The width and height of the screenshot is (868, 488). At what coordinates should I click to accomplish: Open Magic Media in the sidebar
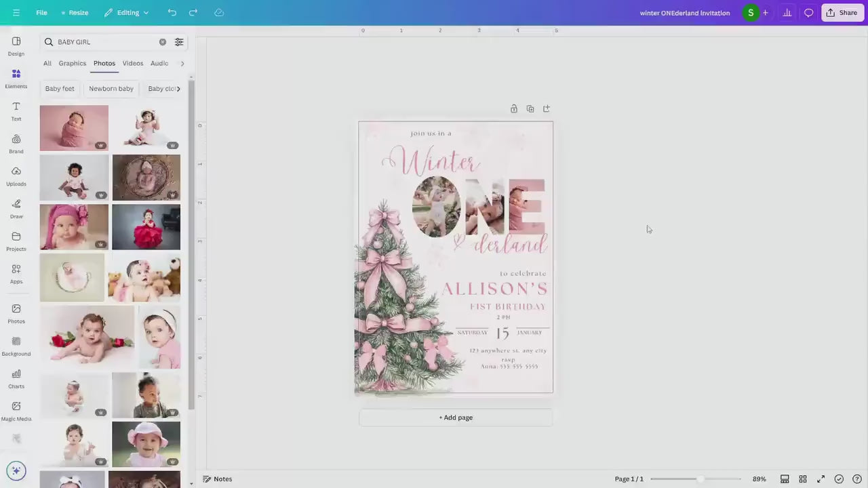click(x=16, y=410)
